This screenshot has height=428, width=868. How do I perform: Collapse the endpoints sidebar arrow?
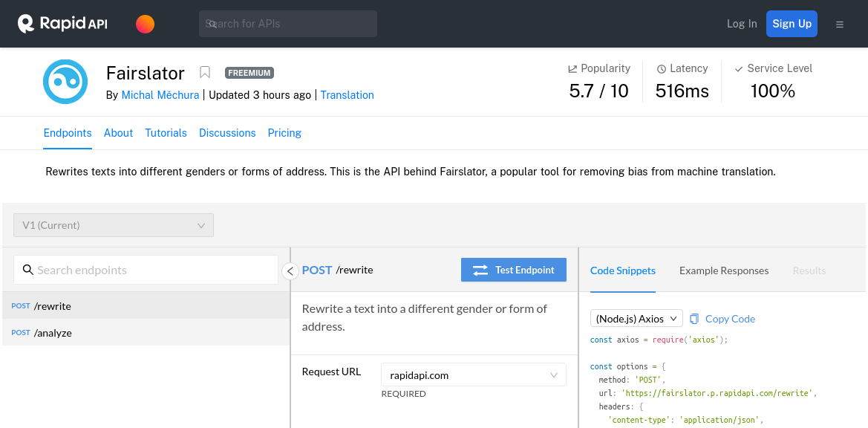click(290, 271)
